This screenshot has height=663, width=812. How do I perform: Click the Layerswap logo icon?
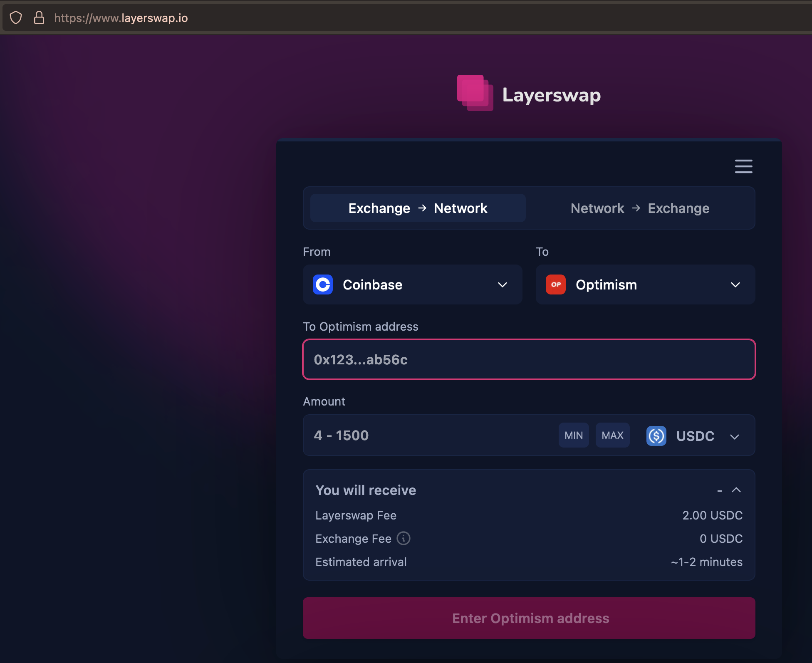pyautogui.click(x=475, y=93)
